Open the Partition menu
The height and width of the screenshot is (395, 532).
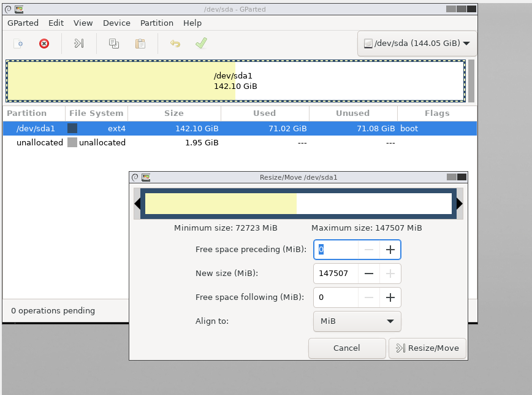click(x=157, y=23)
